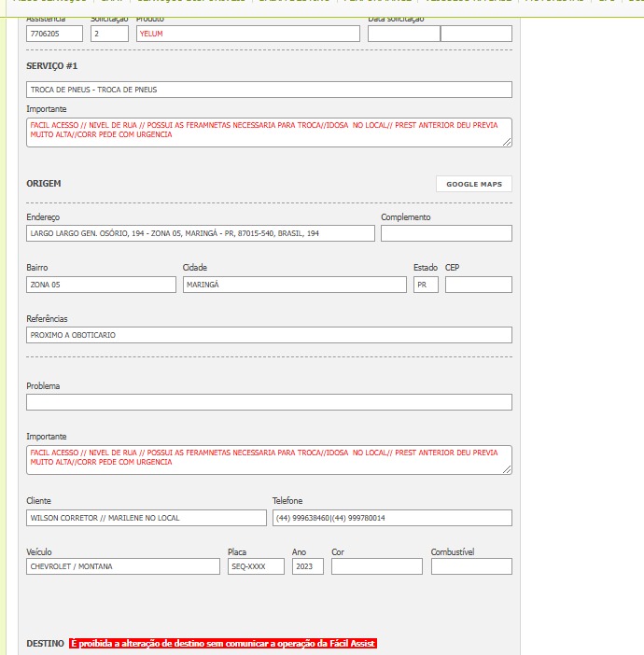644x655 pixels.
Task: Click the Assistência field with 7706205
Action: [54, 34]
